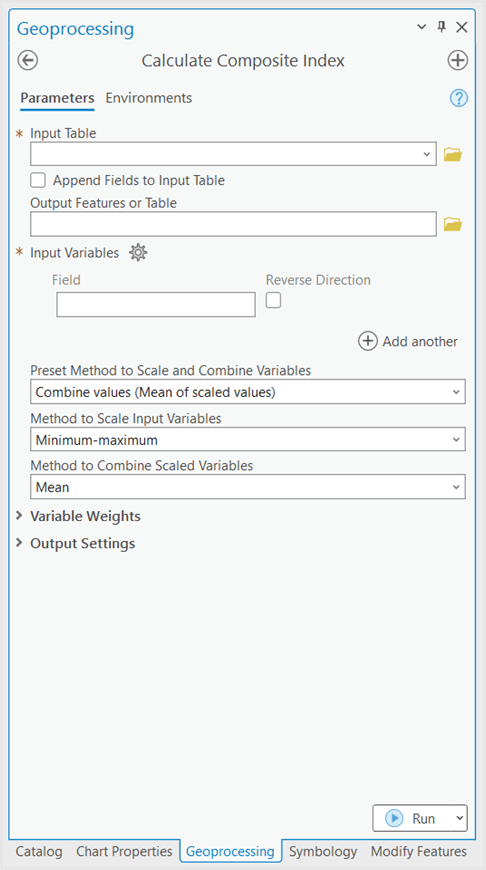The width and height of the screenshot is (486, 870).
Task: Open the Modify Features pane tab
Action: pyautogui.click(x=419, y=851)
